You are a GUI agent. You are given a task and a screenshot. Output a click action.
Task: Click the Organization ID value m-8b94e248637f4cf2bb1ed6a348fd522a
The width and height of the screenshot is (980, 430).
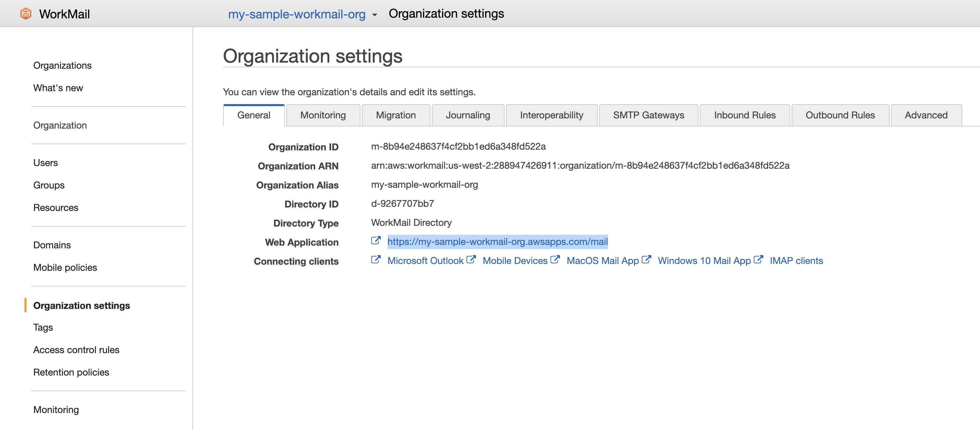pyautogui.click(x=458, y=147)
